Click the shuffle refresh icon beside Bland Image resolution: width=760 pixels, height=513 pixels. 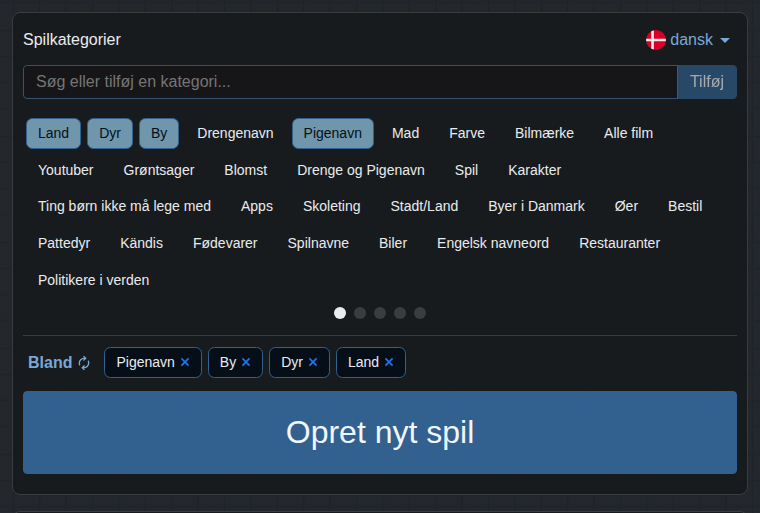pos(84,363)
